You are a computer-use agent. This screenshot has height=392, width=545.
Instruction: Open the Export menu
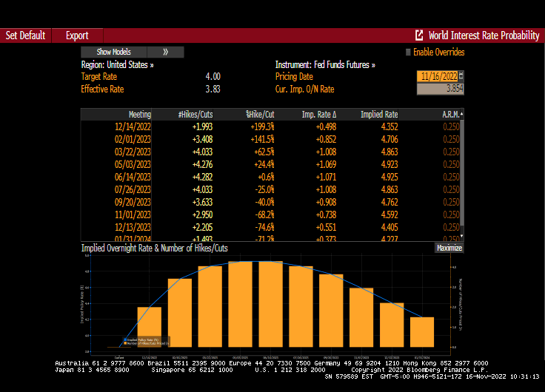pyautogui.click(x=77, y=35)
